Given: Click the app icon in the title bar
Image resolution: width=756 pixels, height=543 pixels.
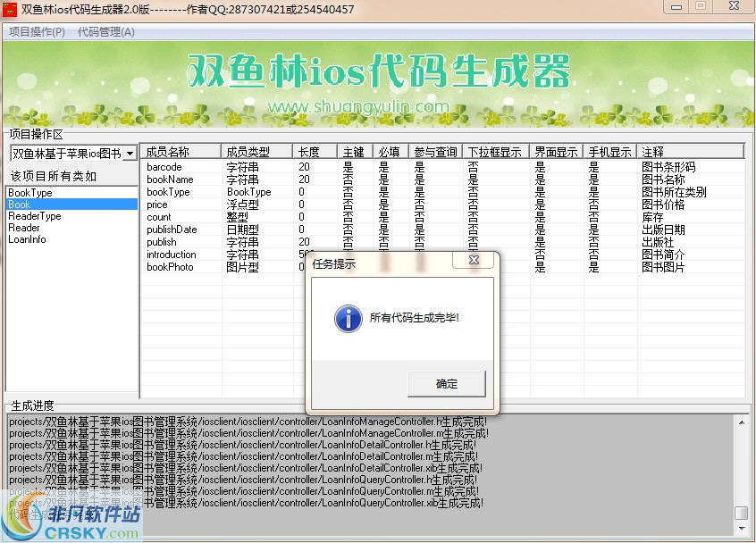Looking at the screenshot, I should click(10, 10).
